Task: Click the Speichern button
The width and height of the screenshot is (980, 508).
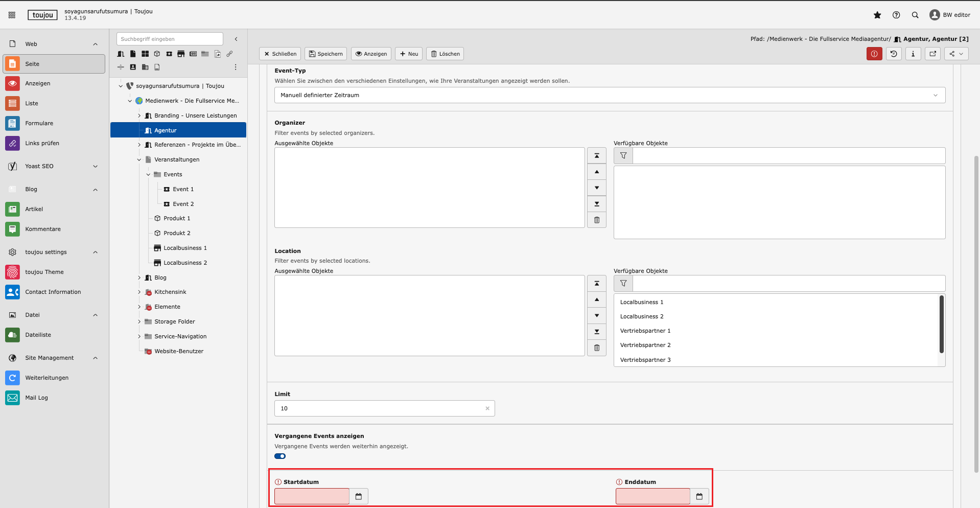Action: [325, 54]
